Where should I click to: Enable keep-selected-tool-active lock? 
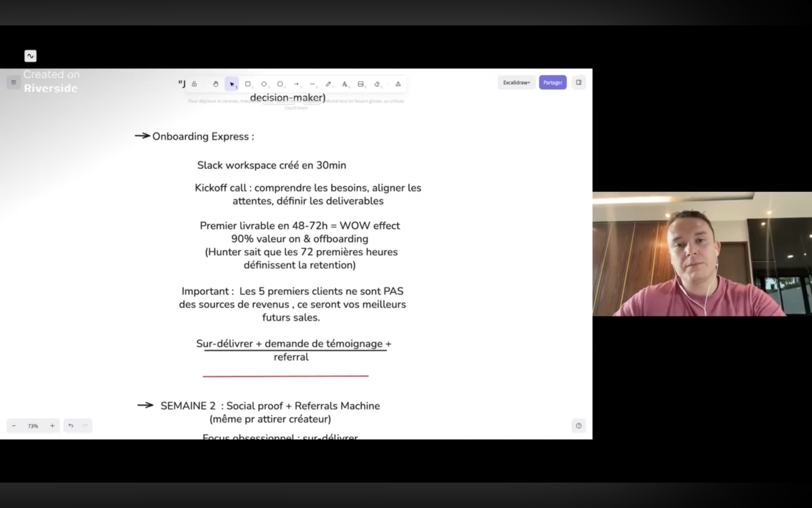point(195,84)
